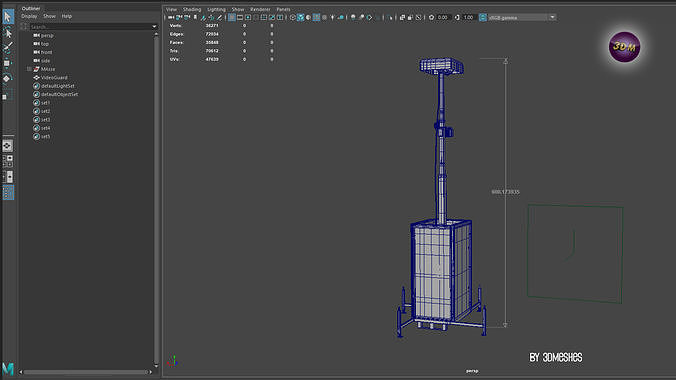Activate the Select tool in the toolbox
The width and height of the screenshot is (676, 380).
click(7, 16)
